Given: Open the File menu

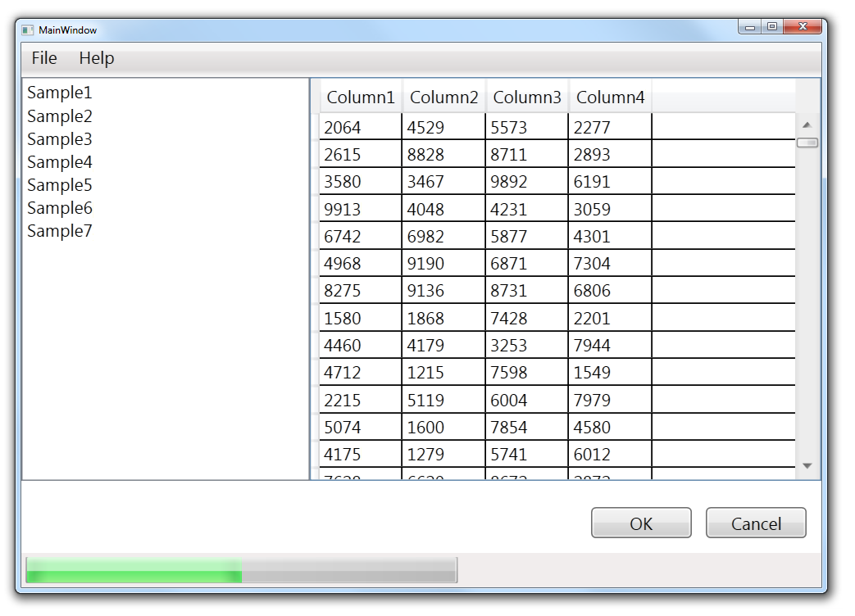Looking at the screenshot, I should (x=44, y=58).
